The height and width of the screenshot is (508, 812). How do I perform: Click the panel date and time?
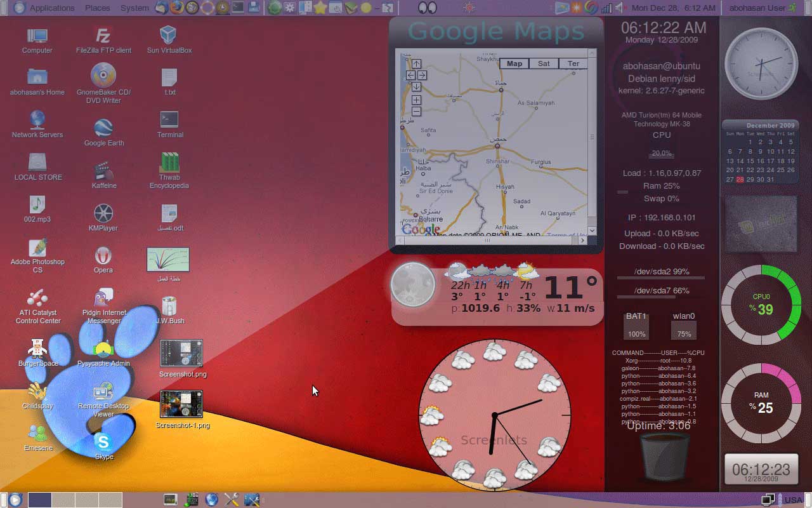673,8
